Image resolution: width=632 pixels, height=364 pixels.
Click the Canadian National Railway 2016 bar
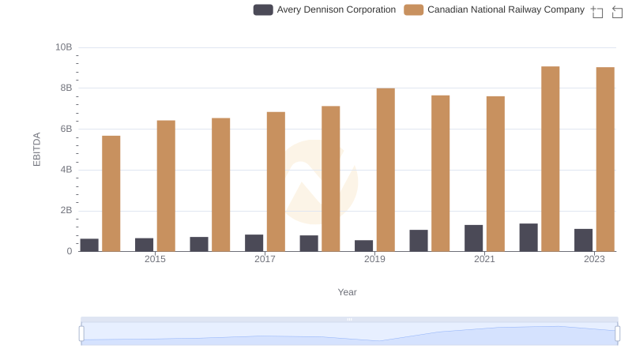click(x=221, y=185)
